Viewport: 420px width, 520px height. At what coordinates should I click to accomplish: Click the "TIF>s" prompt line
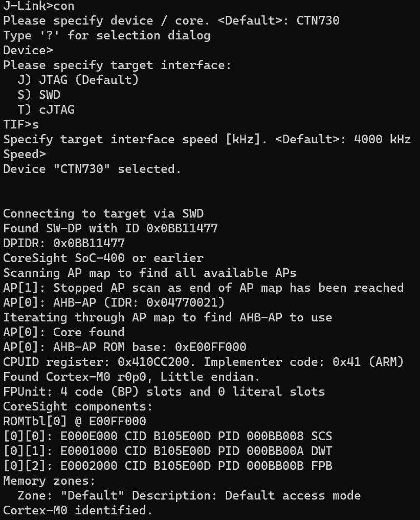click(21, 124)
